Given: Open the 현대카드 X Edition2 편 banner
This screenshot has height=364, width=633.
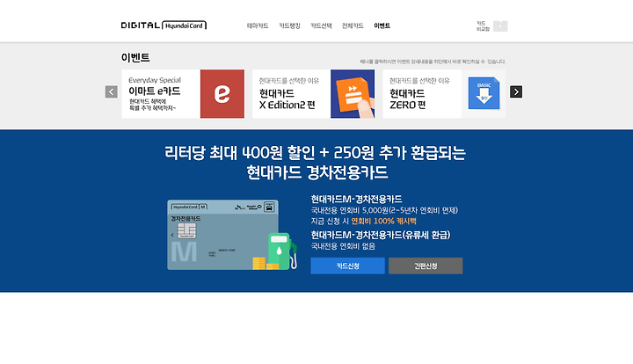Looking at the screenshot, I should 313,93.
